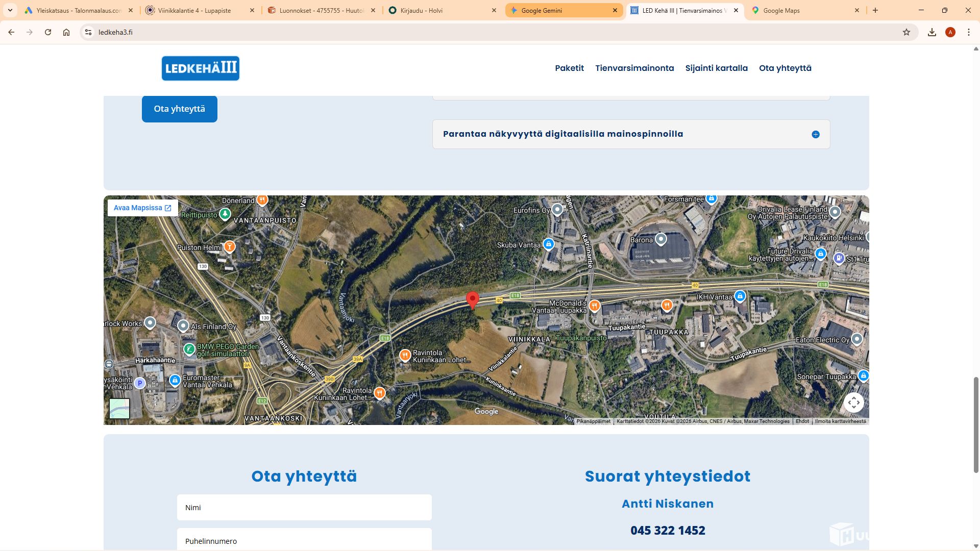Switch map layer using thumbnail
This screenshot has height=551, width=980.
click(119, 409)
